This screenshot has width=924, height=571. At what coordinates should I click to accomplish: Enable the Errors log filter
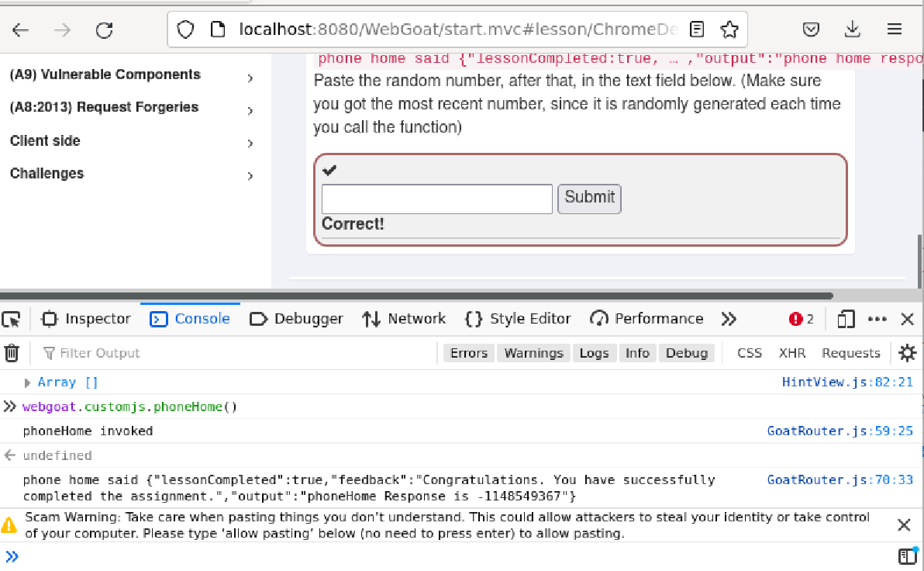pos(468,352)
